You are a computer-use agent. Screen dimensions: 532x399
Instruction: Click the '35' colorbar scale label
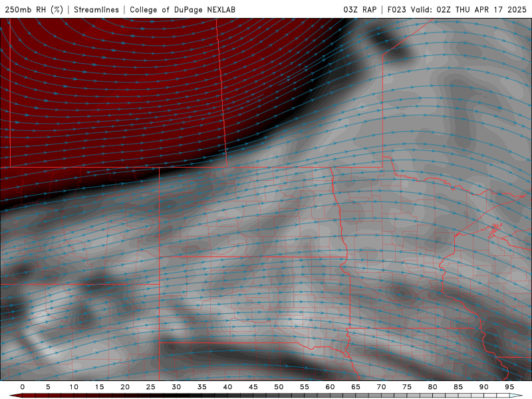click(201, 387)
